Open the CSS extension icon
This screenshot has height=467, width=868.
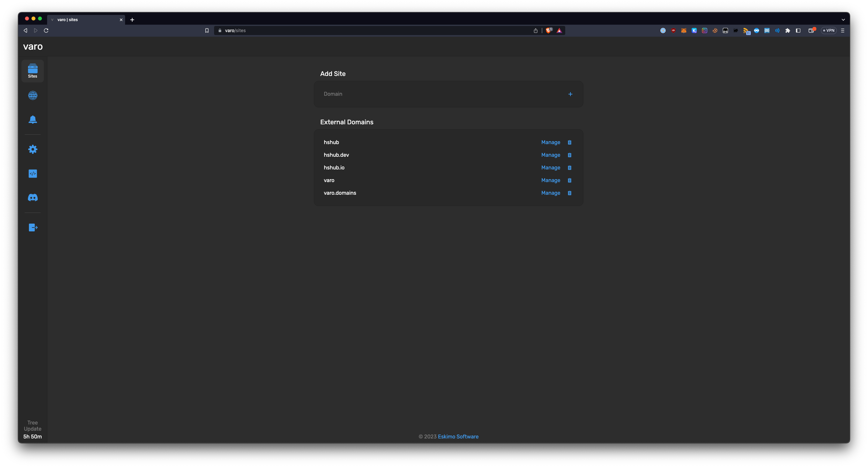click(767, 30)
